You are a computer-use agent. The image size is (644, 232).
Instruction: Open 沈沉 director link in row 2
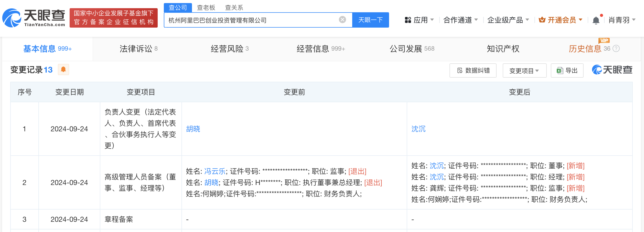coord(437,166)
